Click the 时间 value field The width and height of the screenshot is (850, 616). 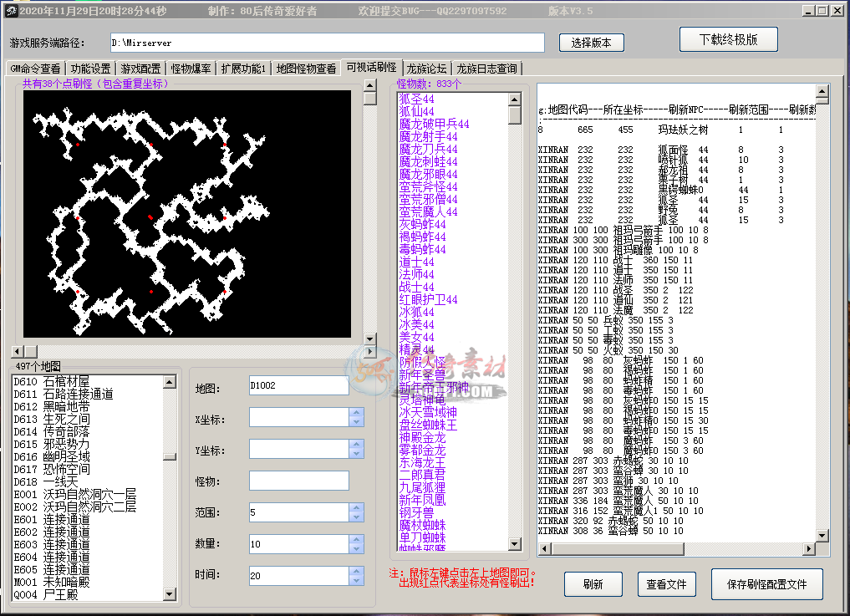coord(298,575)
